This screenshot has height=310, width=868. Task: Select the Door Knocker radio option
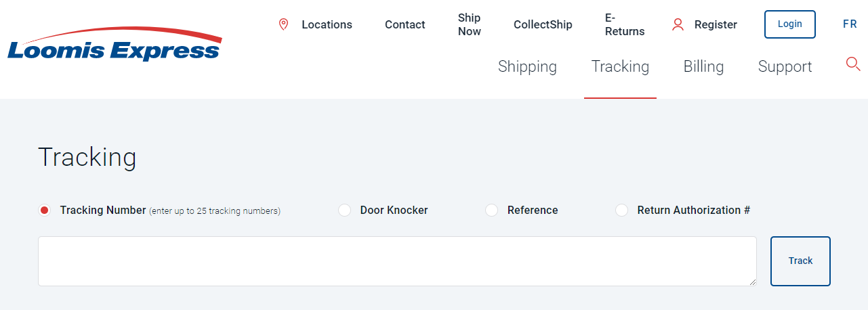tap(345, 211)
